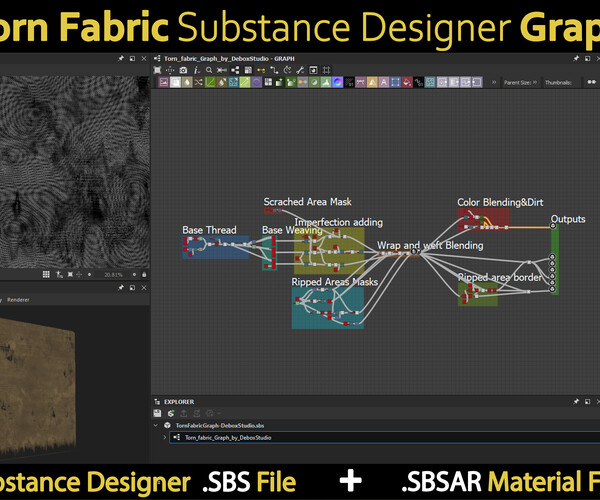600x500 pixels.
Task: Select the Imperfection adding frame label
Action: click(x=339, y=222)
